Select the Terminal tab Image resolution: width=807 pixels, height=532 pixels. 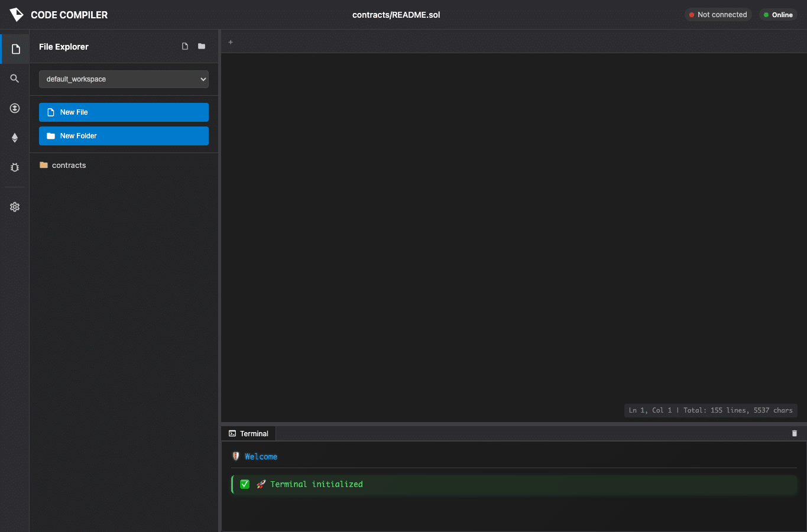coord(248,433)
